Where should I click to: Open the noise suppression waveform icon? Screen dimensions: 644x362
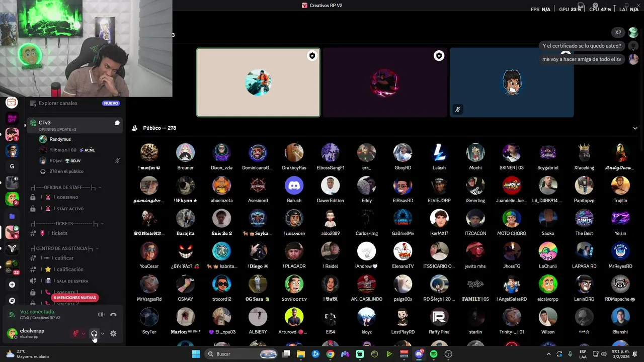pos(101,315)
